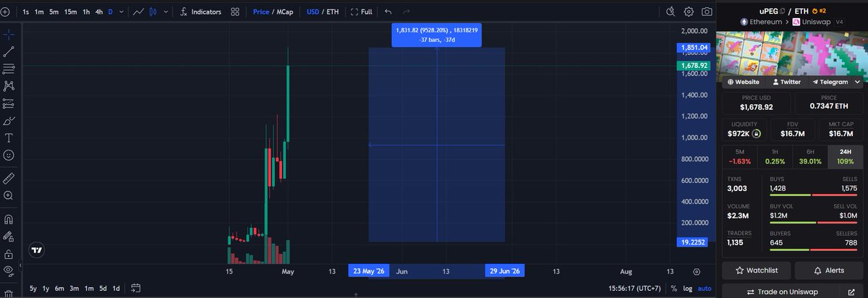Select the 1m interval in top toolbar

[39, 12]
